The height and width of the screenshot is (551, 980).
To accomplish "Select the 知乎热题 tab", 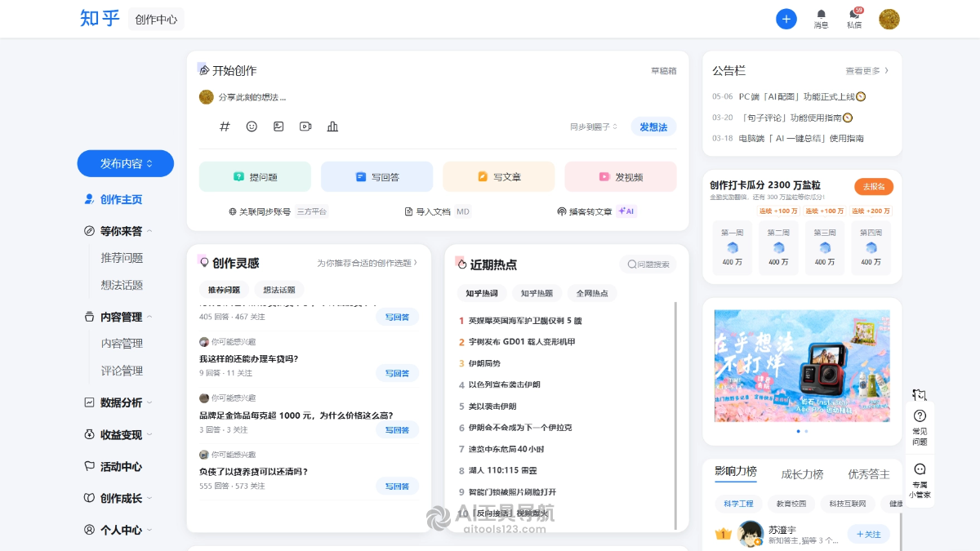I will click(x=537, y=293).
